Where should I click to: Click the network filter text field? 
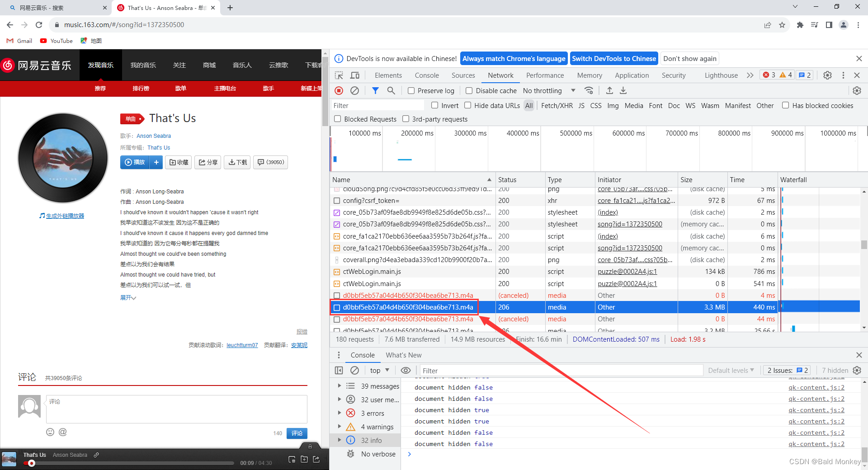(x=377, y=105)
